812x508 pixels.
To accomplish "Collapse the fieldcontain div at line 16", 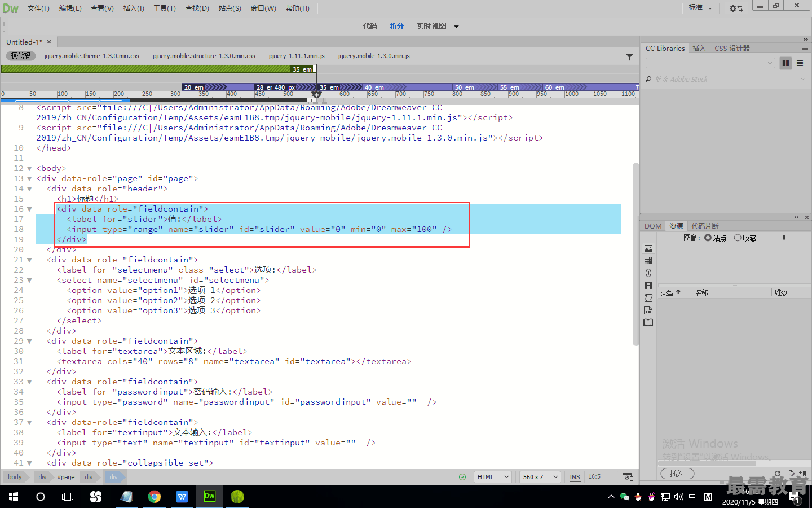I will (x=29, y=209).
